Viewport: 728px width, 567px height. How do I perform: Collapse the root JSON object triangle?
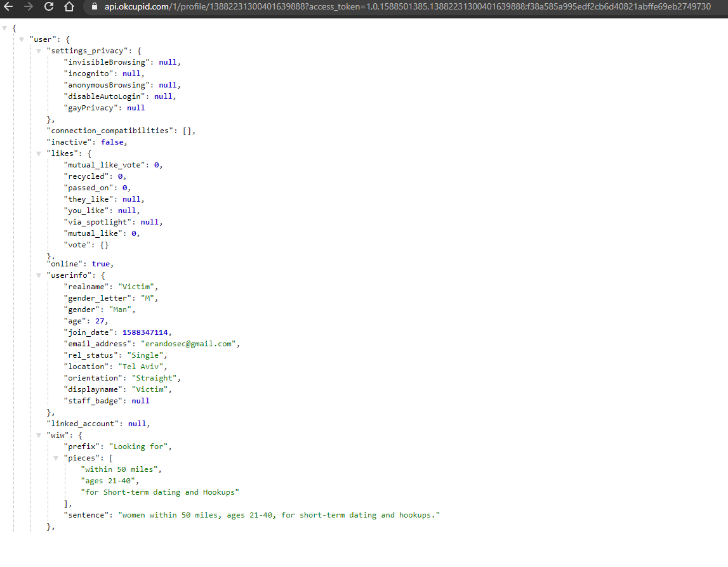pos(4,29)
